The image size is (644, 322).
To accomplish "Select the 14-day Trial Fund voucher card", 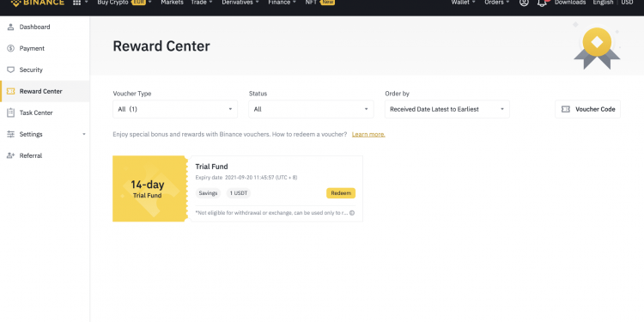I will pyautogui.click(x=237, y=189).
